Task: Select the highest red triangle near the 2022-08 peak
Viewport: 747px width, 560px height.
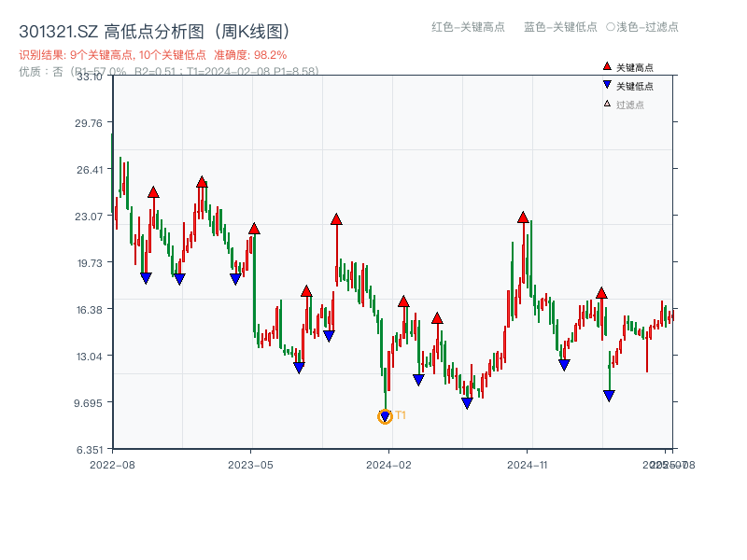Action: (153, 192)
